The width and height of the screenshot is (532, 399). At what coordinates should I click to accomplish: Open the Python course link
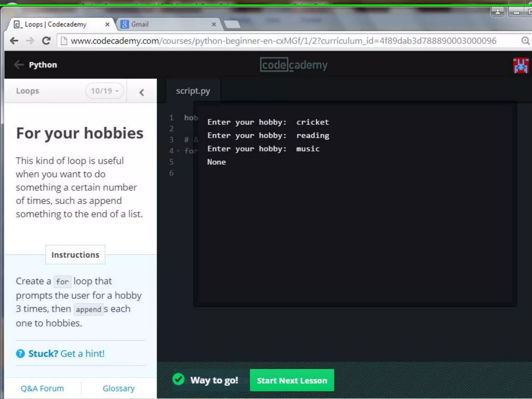[43, 65]
